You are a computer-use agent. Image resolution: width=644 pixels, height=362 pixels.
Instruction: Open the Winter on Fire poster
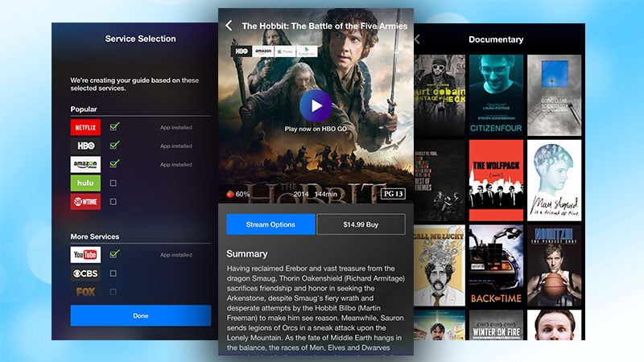tap(496, 325)
